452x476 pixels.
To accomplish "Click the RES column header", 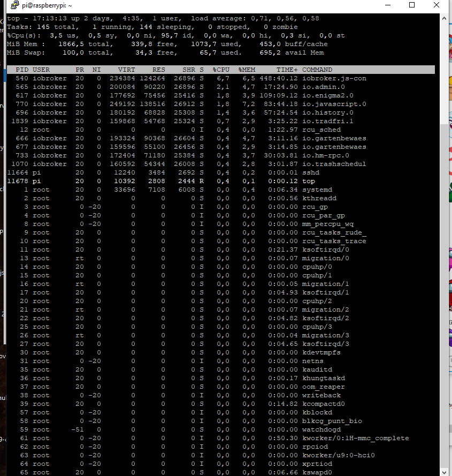I will pyautogui.click(x=159, y=70).
